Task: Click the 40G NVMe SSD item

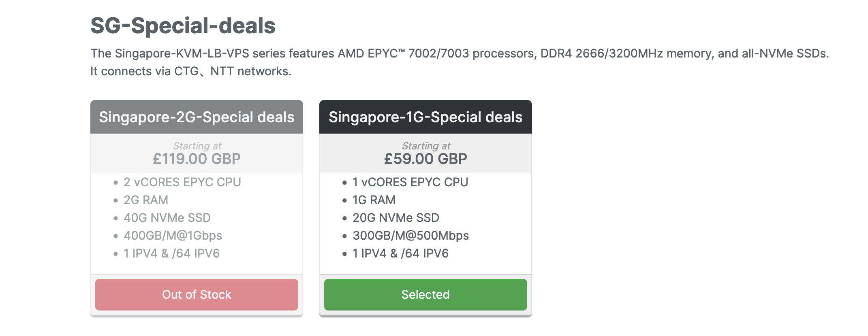Action: pyautogui.click(x=167, y=218)
